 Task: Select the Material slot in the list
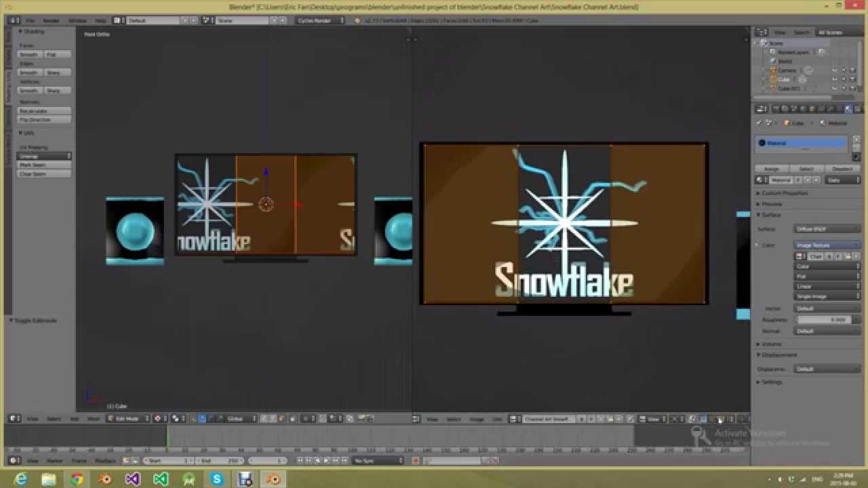click(x=802, y=143)
